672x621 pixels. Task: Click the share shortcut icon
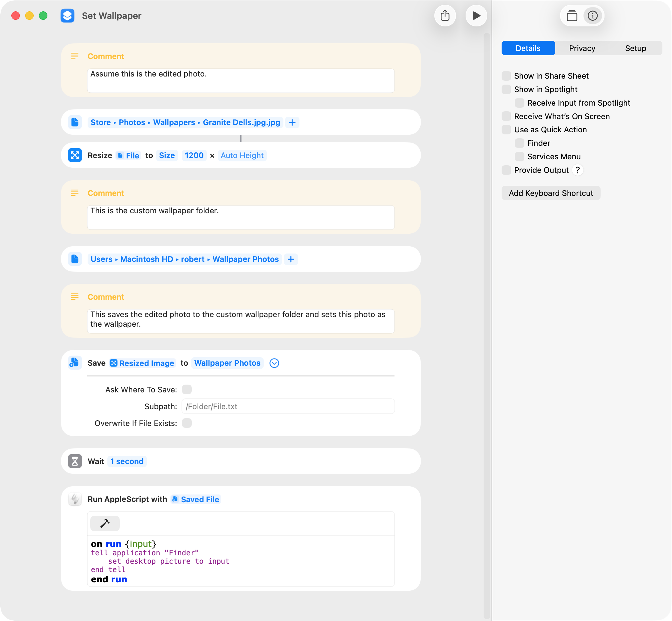pos(445,16)
